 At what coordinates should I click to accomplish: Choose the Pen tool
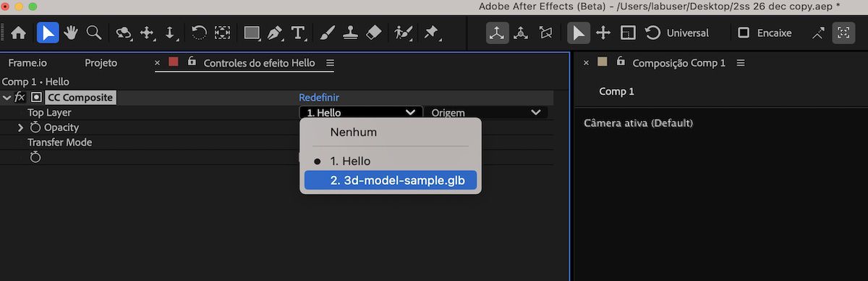click(x=275, y=33)
